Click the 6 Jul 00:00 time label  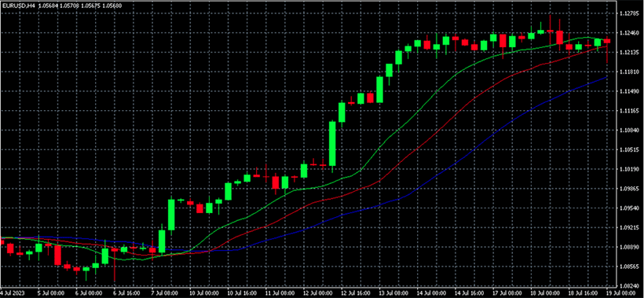point(89,294)
